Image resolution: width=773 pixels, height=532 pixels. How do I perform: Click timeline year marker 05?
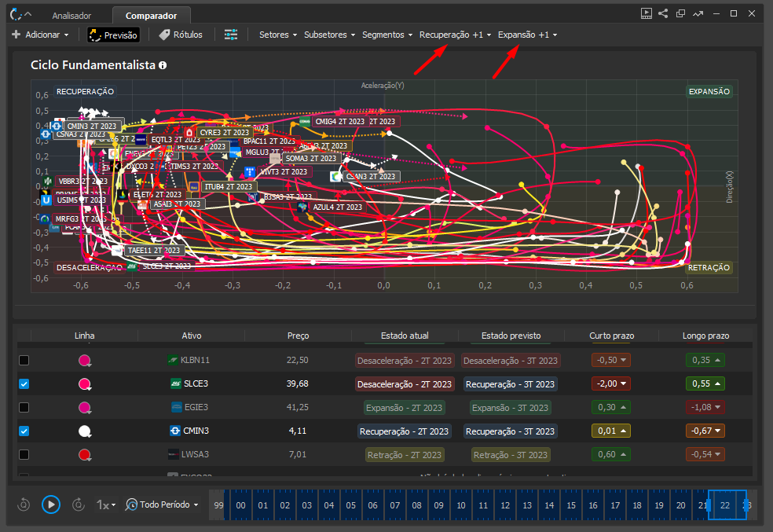tap(350, 505)
